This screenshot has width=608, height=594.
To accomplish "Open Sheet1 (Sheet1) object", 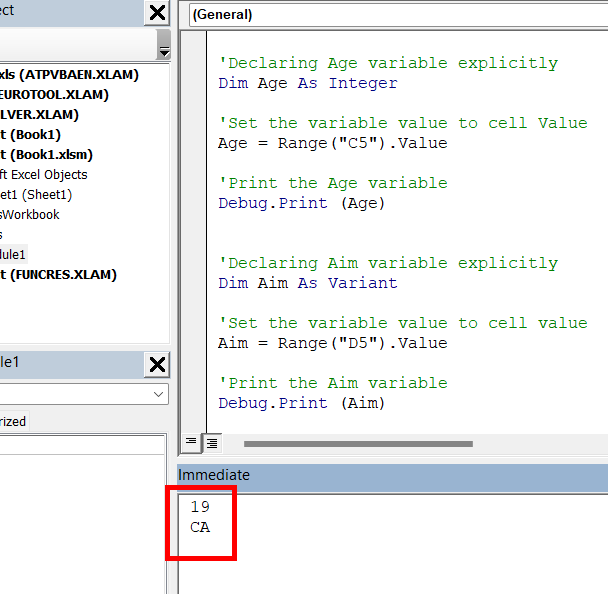I will [36, 195].
